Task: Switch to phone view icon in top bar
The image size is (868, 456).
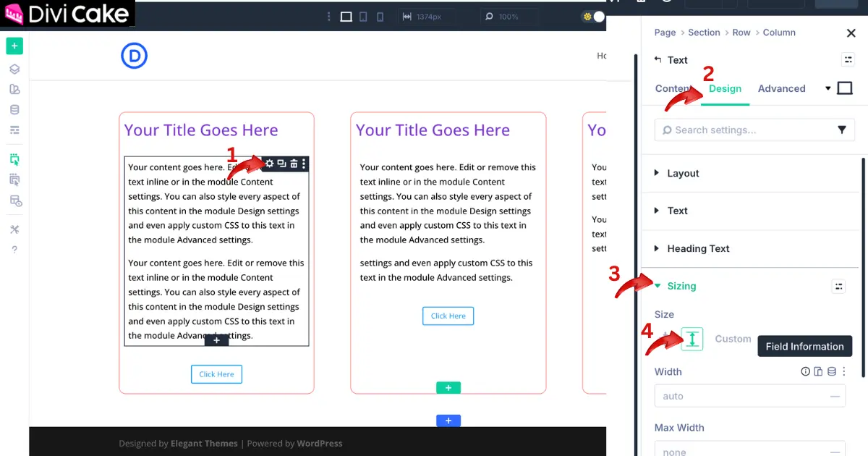Action: coord(380,16)
